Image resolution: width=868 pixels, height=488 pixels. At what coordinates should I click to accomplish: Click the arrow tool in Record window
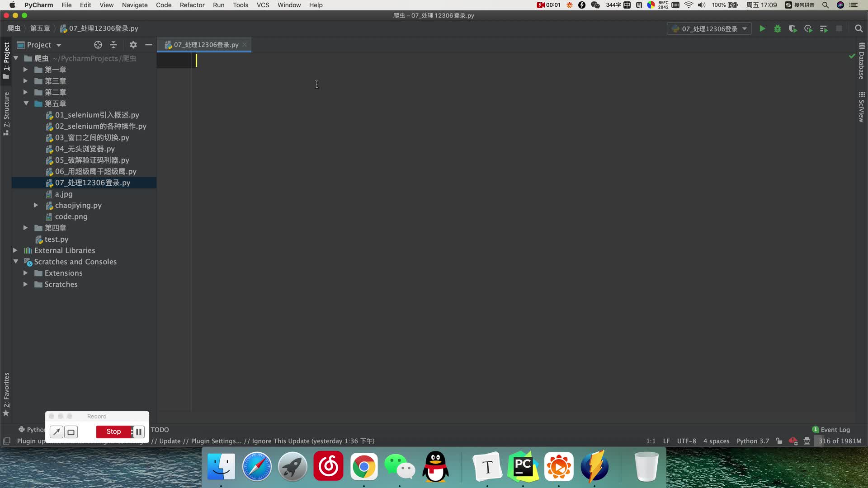57,432
